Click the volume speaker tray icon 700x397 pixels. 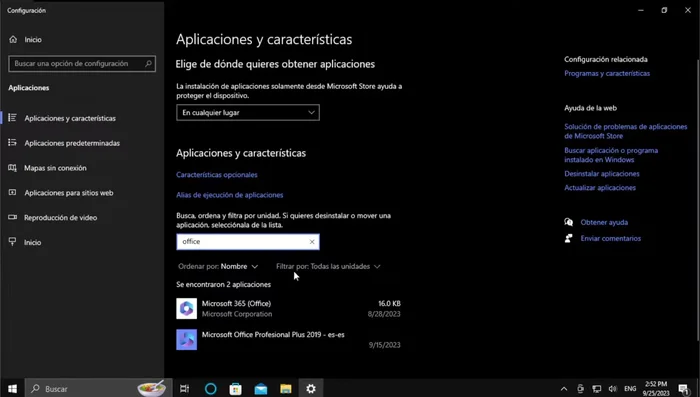point(613,389)
